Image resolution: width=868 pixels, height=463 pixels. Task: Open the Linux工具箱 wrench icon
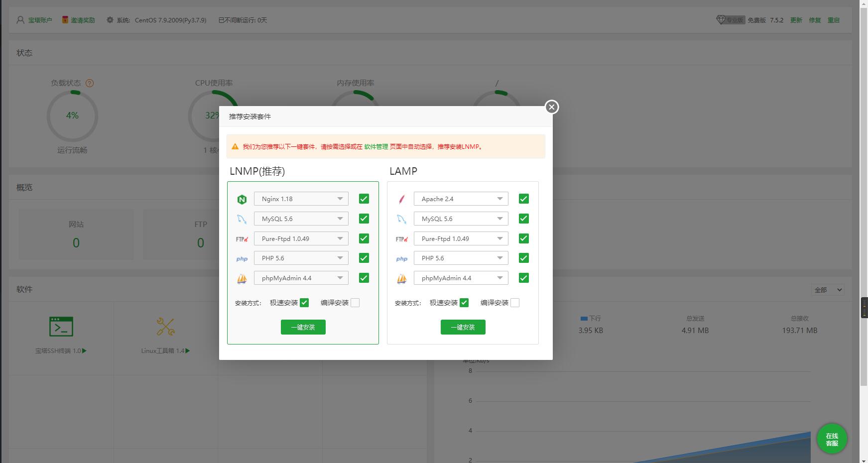pos(165,327)
